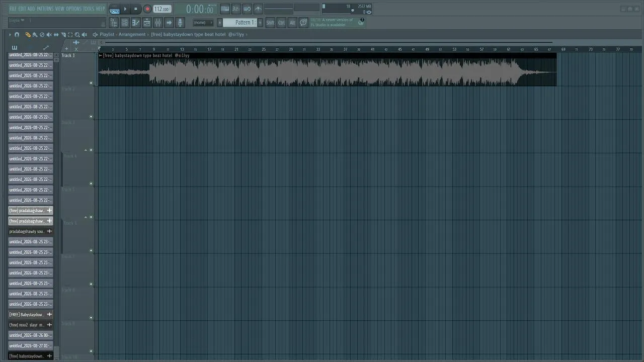Screen dimensions: 644x362
Task: Click the arrow tempo tapper icon
Action: click(169, 23)
